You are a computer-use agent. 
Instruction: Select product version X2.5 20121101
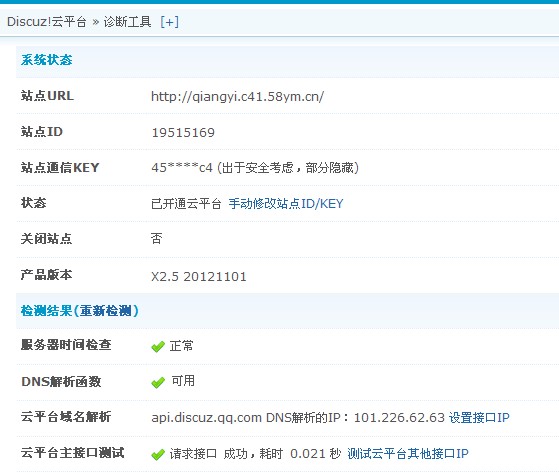tap(199, 277)
